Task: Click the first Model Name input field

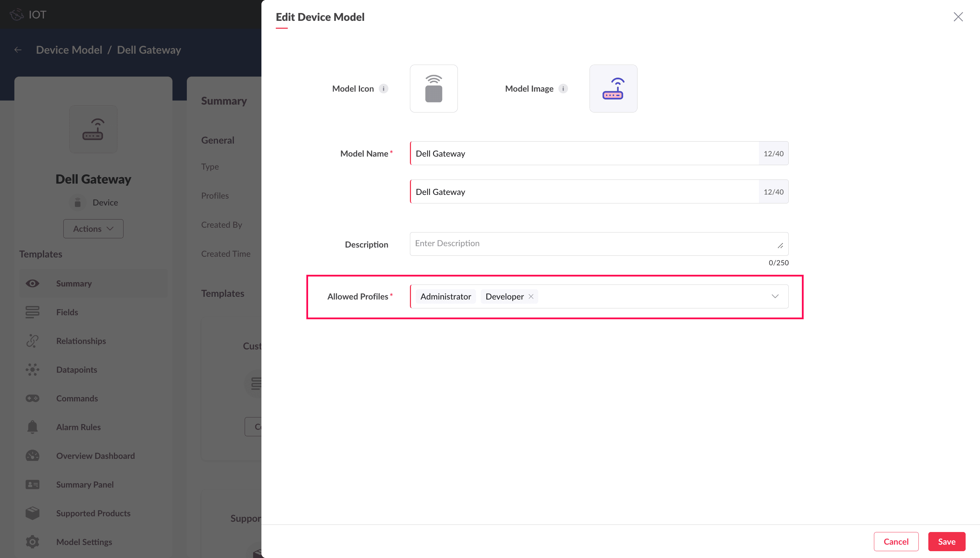Action: coord(584,153)
